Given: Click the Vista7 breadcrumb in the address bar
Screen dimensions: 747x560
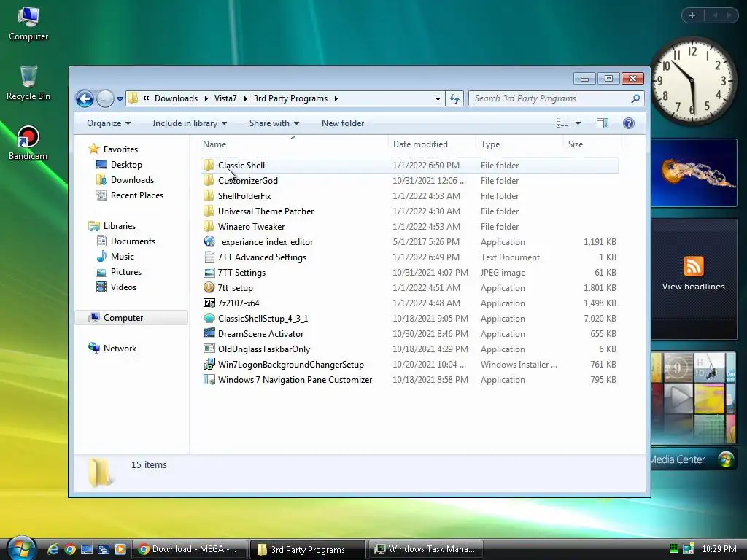Looking at the screenshot, I should click(225, 98).
